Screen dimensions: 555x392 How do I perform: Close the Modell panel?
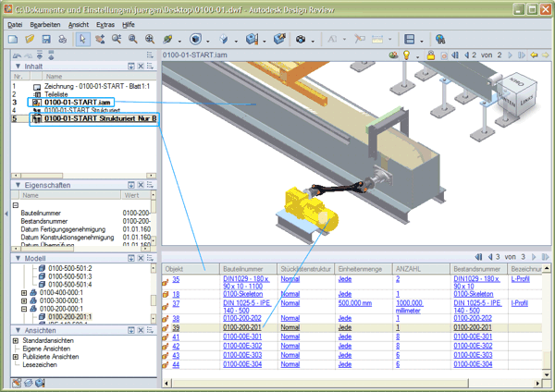pos(141,258)
